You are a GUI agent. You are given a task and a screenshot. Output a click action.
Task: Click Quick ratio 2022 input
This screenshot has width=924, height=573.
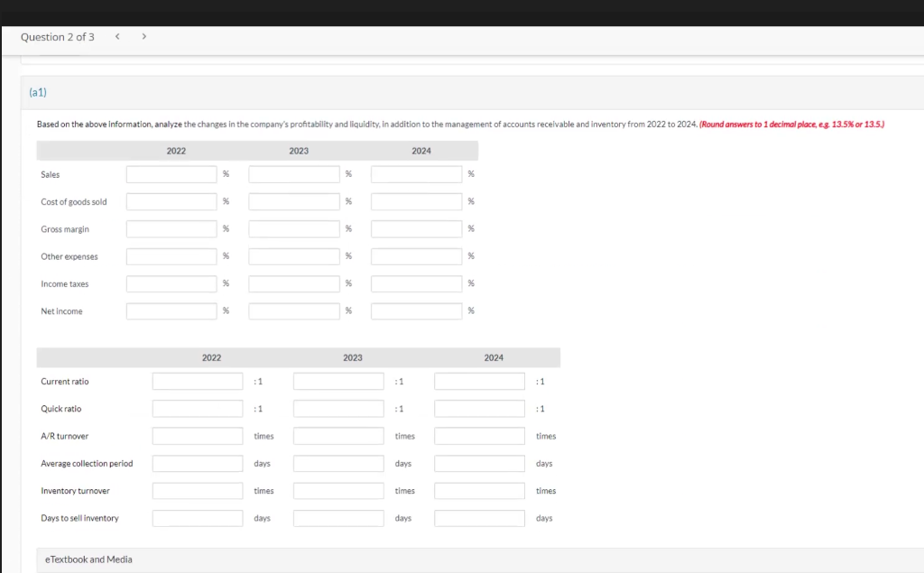click(198, 409)
